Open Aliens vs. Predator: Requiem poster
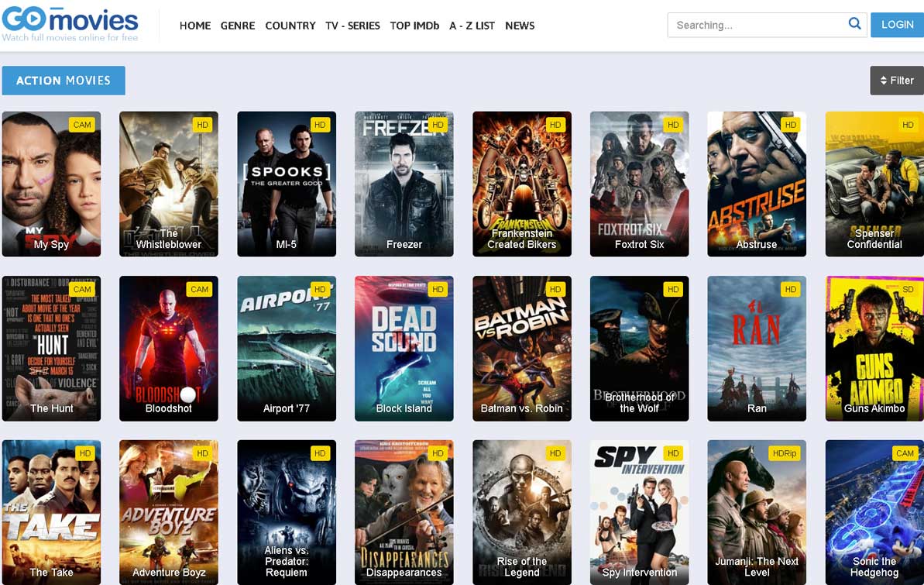Image resolution: width=924 pixels, height=585 pixels. 287,512
